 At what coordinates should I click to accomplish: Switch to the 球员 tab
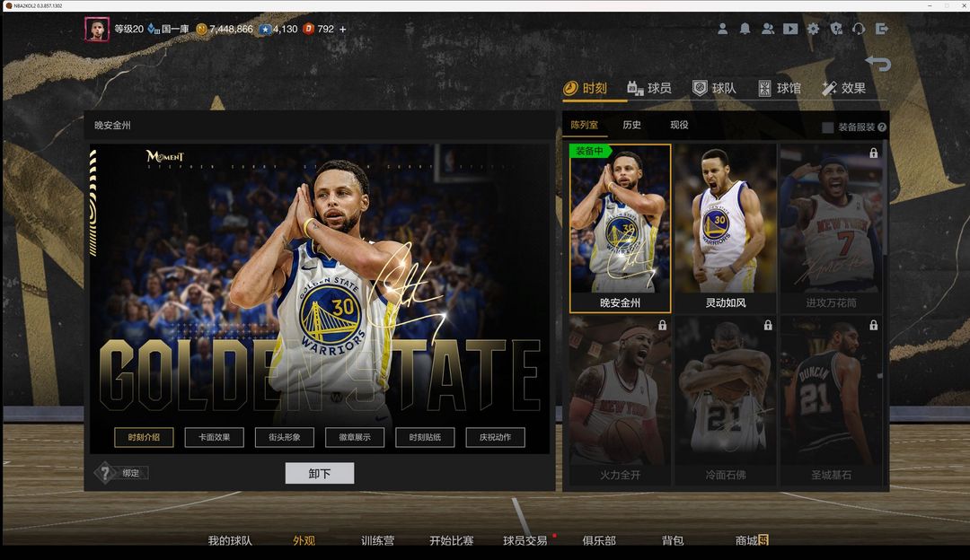(x=648, y=88)
